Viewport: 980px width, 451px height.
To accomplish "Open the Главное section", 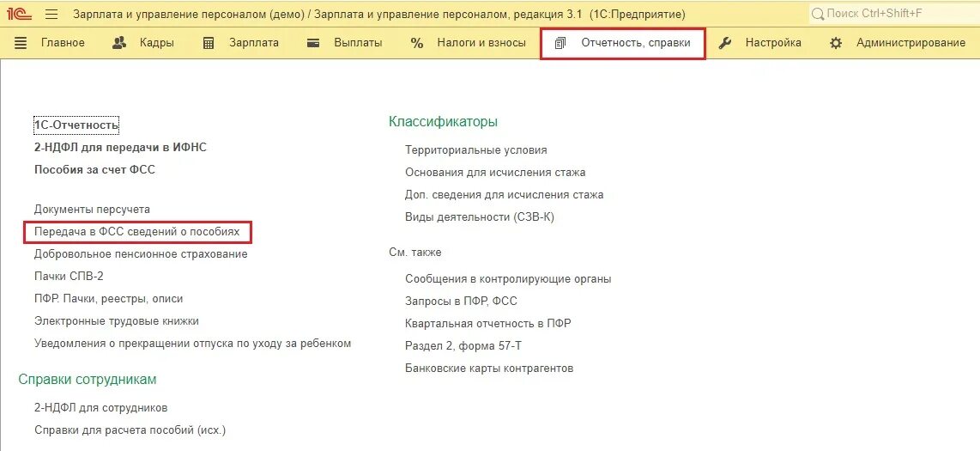I will tap(63, 43).
